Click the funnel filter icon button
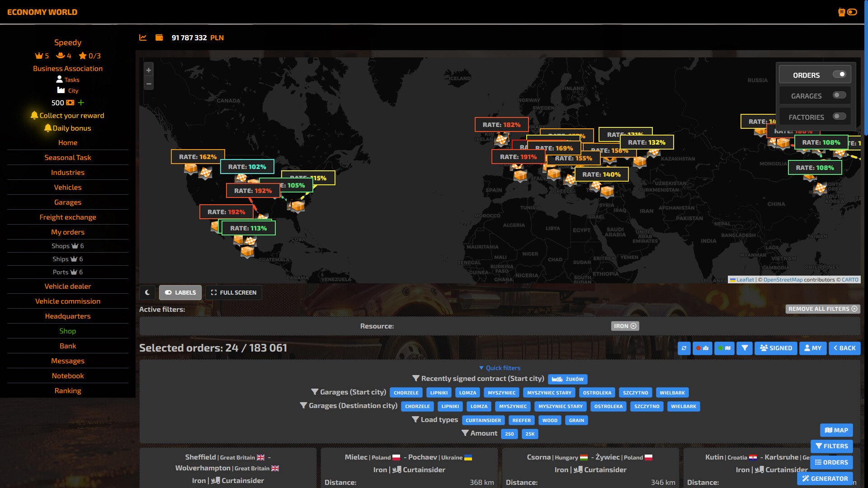This screenshot has height=488, width=868. (x=744, y=348)
